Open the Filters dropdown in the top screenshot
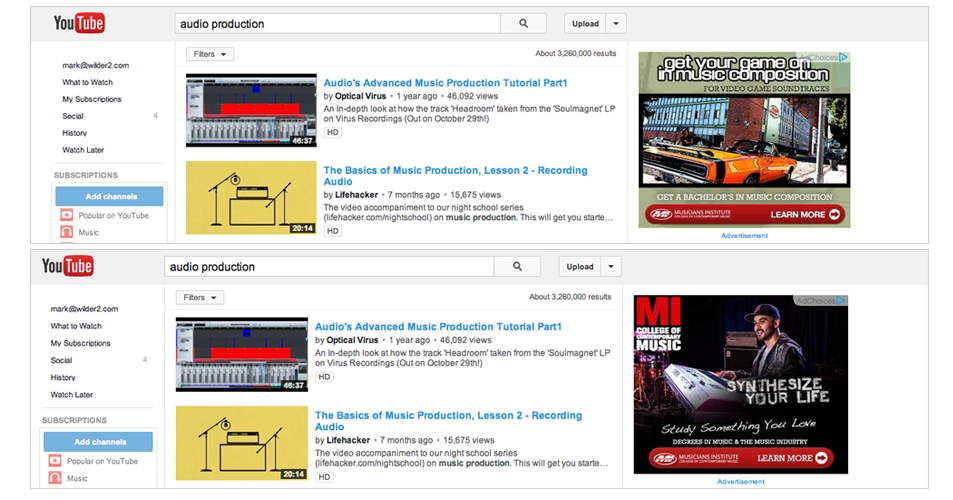The height and width of the screenshot is (500, 953). [x=210, y=54]
